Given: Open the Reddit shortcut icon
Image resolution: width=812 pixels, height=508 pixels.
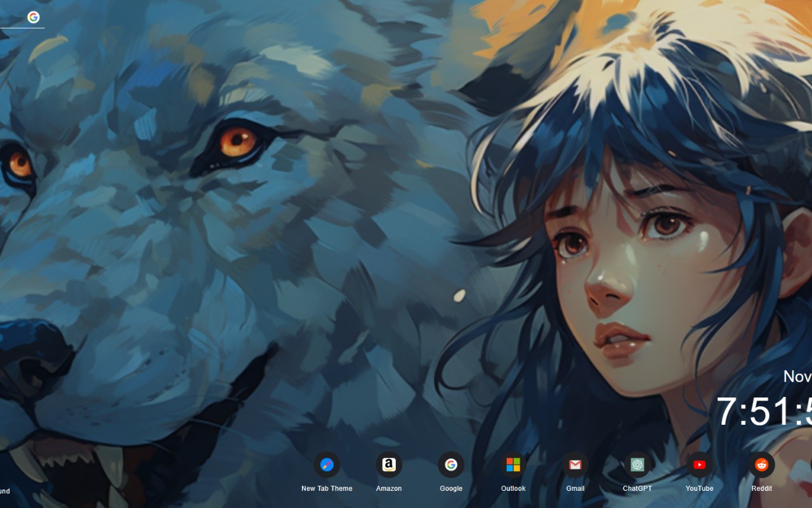Looking at the screenshot, I should (x=761, y=465).
